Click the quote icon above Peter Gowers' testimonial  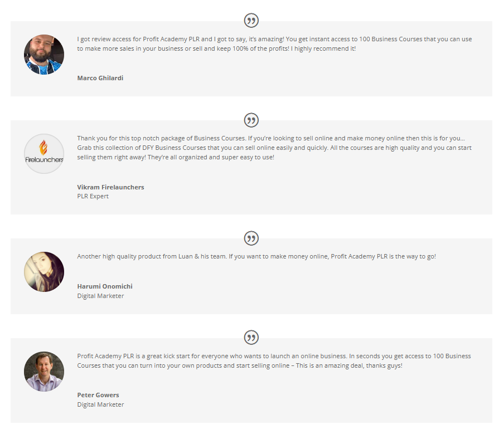251,338
